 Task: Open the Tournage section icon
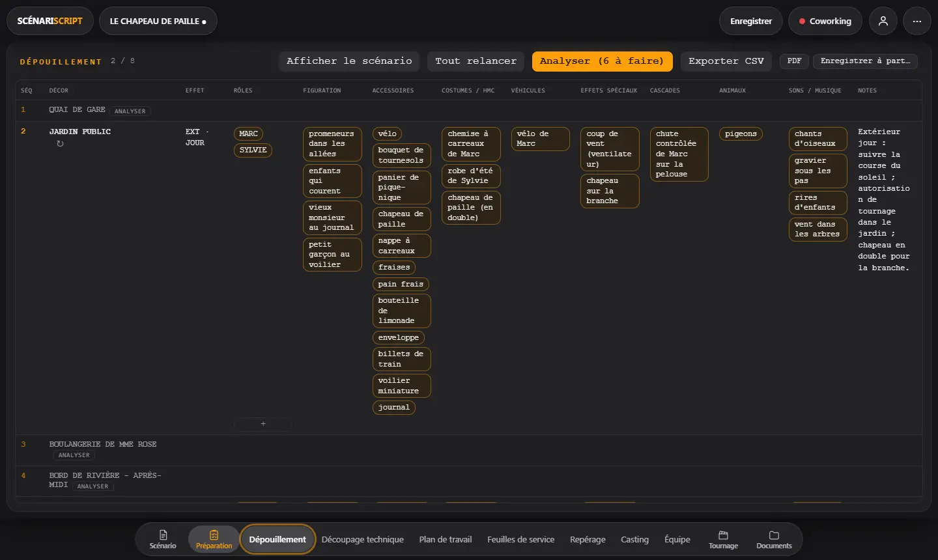723,539
